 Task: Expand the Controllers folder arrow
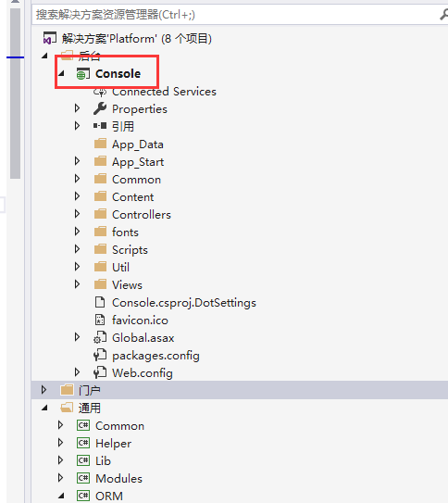pyautogui.click(x=77, y=214)
